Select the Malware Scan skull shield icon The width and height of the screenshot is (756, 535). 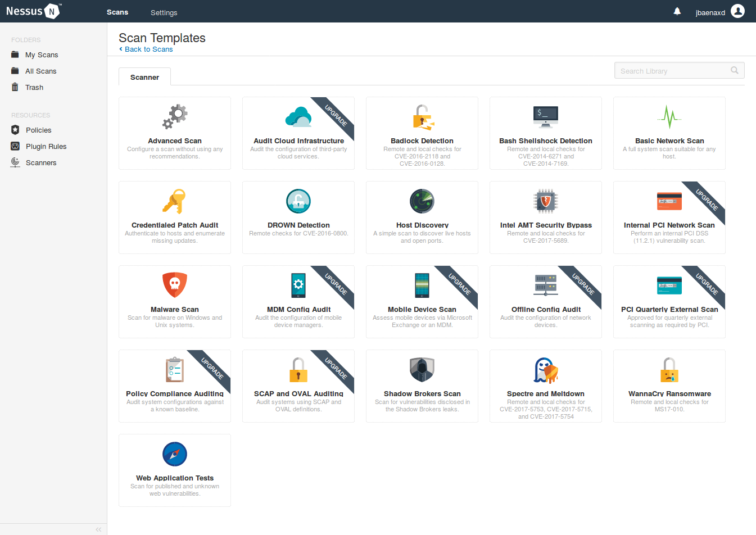pos(175,285)
